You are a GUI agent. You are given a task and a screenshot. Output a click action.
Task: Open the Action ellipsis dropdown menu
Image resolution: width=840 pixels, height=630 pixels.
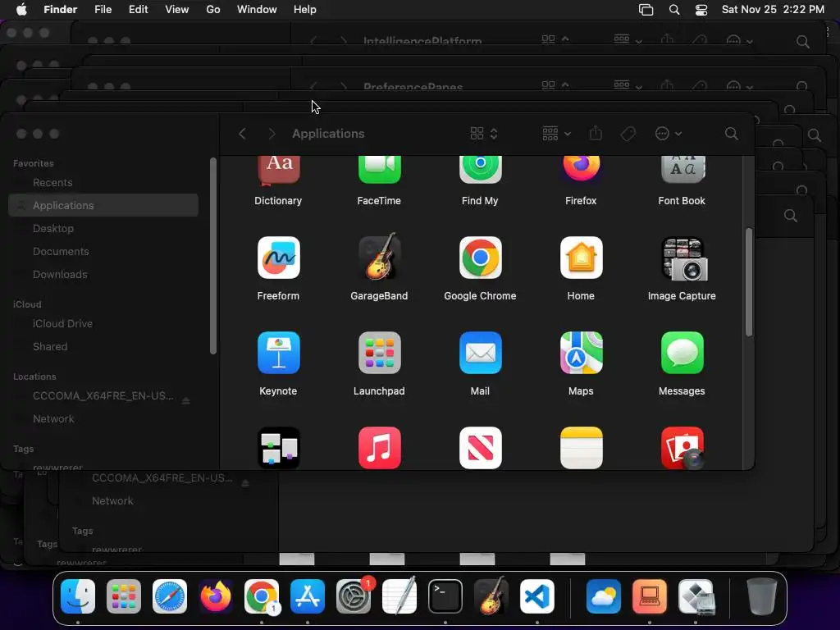[x=668, y=134]
